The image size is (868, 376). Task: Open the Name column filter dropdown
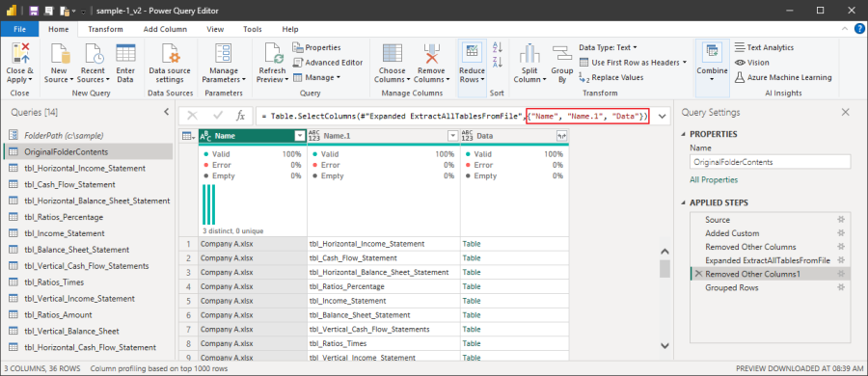coord(300,136)
